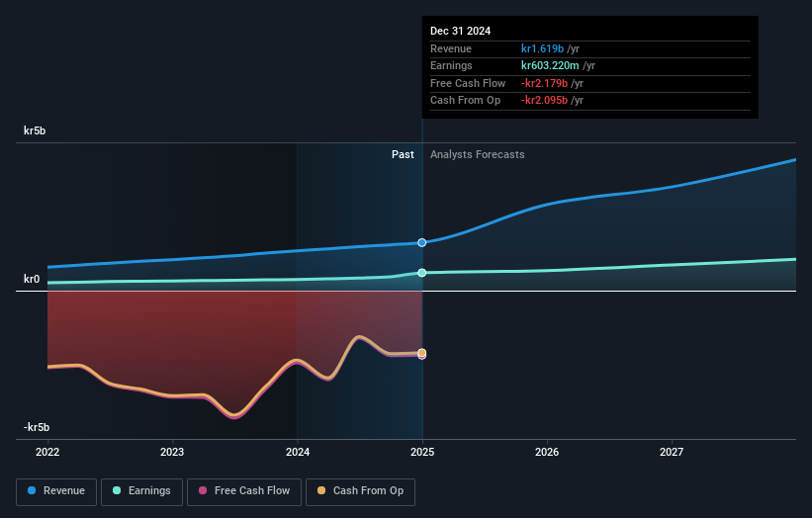This screenshot has height=518, width=812.
Task: Click the kr0 y-axis label
Action: (x=32, y=279)
